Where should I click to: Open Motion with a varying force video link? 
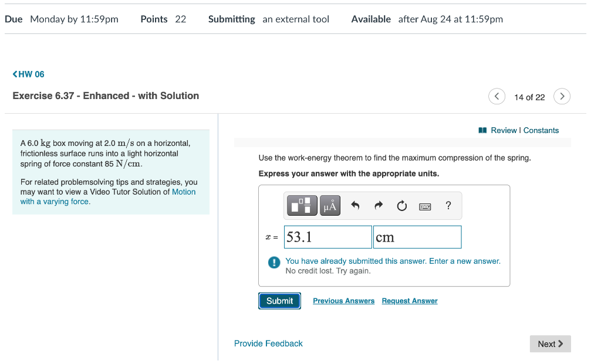(108, 197)
